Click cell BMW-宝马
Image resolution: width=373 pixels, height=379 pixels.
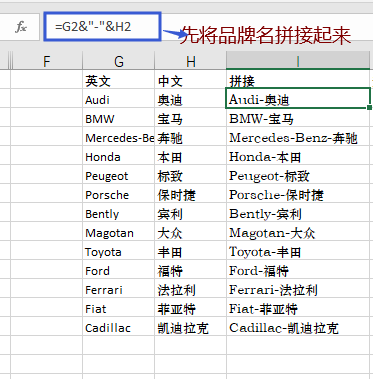(298, 118)
